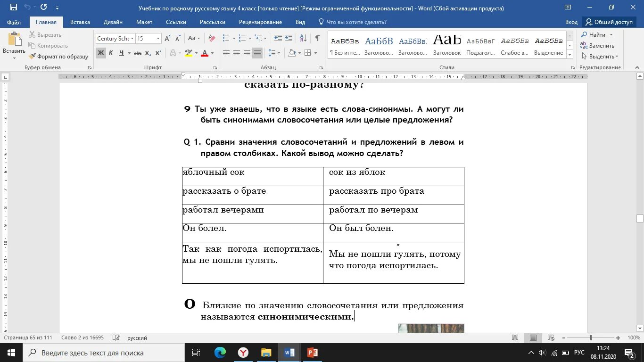Click the zoom in plus button
The height and width of the screenshot is (362, 644).
pos(618,338)
